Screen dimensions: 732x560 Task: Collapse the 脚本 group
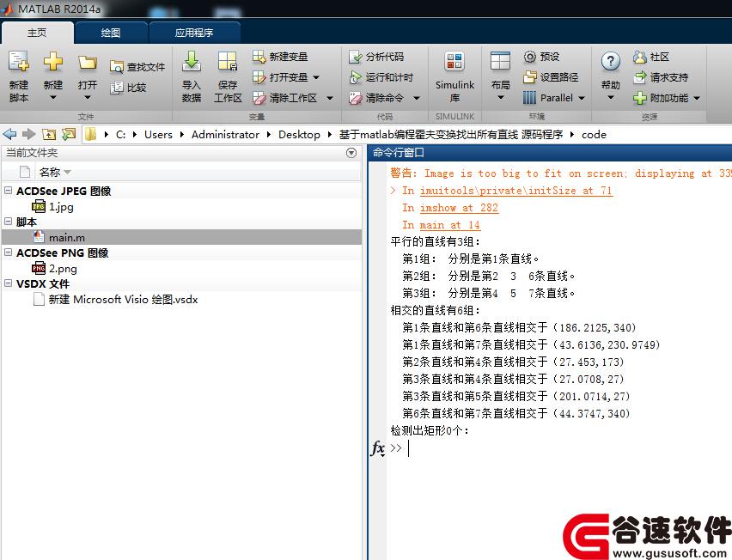[x=8, y=222]
